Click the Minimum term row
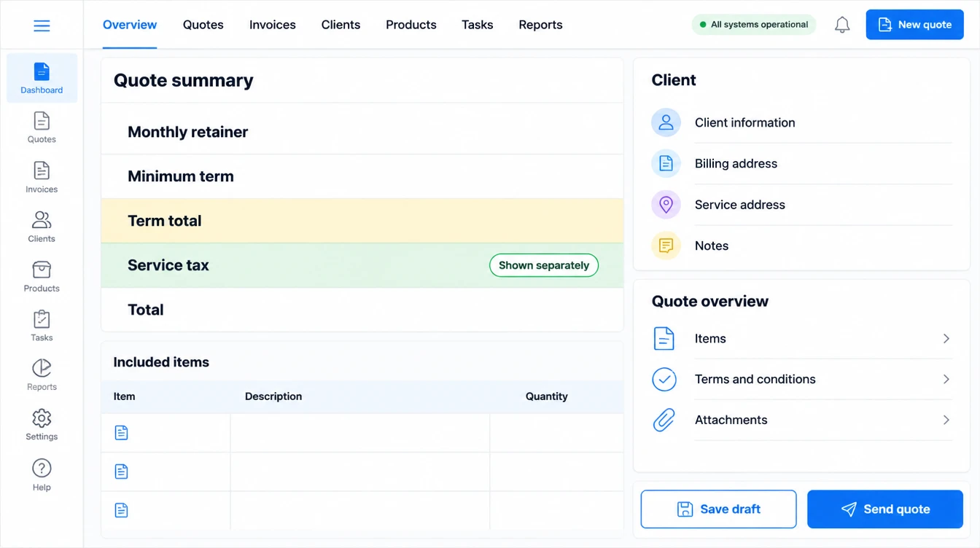Image resolution: width=980 pixels, height=548 pixels. click(362, 176)
